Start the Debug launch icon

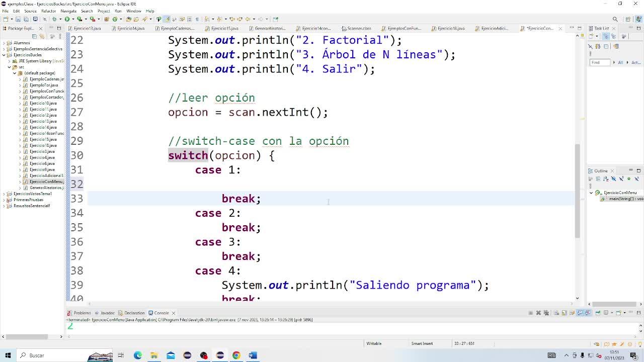(54, 19)
